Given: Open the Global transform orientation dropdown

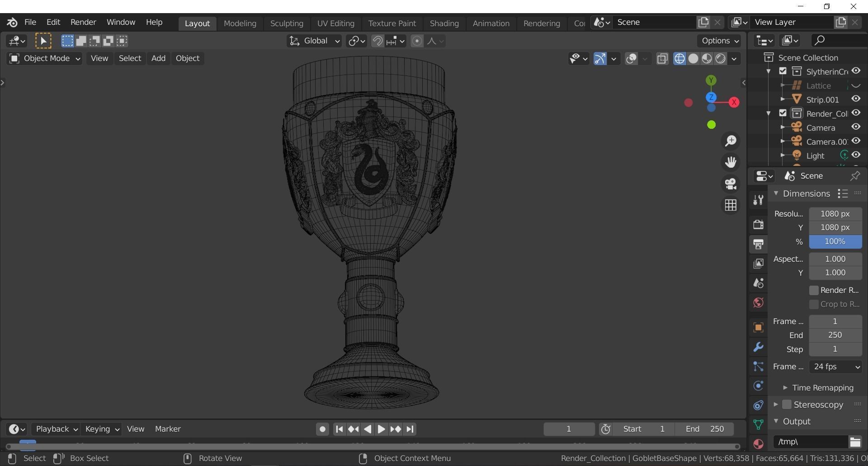Looking at the screenshot, I should pyautogui.click(x=314, y=41).
